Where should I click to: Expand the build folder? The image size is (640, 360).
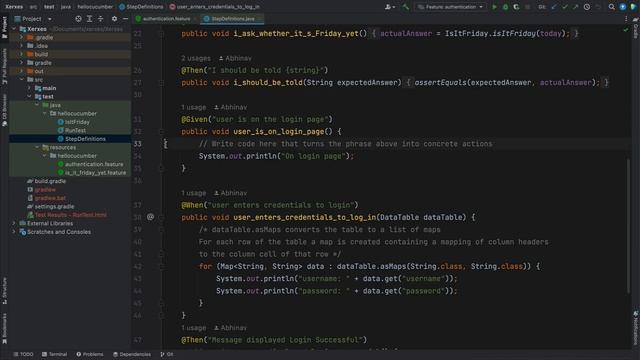point(22,54)
